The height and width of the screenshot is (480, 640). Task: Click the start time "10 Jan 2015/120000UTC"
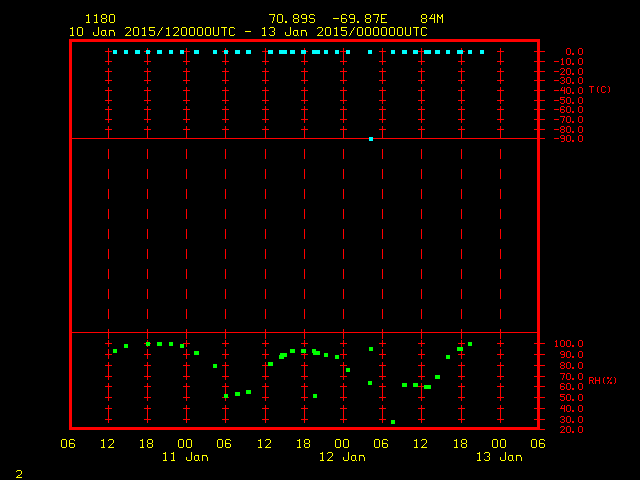pos(152,32)
